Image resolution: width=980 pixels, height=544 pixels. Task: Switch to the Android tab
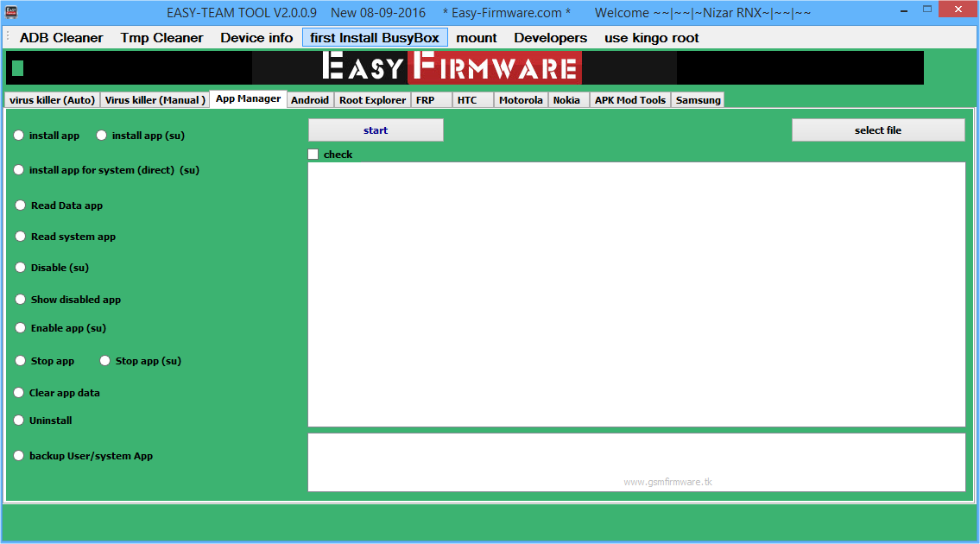point(310,100)
